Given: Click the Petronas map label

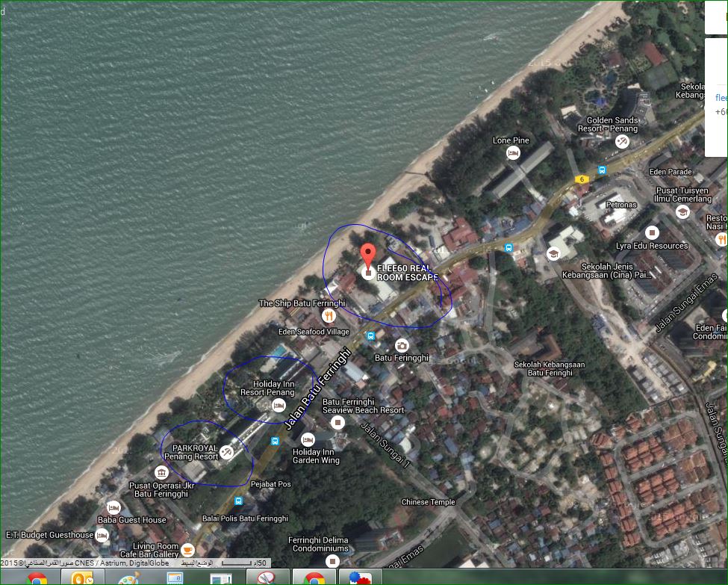Looking at the screenshot, I should click(620, 202).
